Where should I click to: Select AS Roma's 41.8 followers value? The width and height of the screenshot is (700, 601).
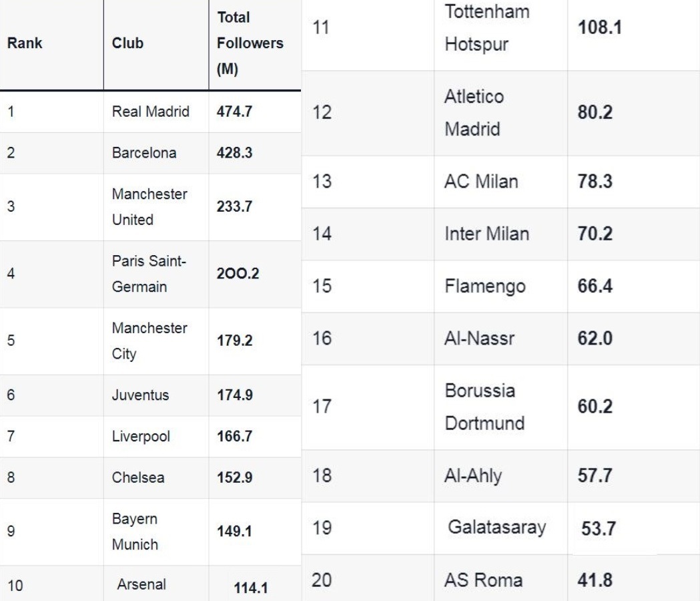pos(595,580)
